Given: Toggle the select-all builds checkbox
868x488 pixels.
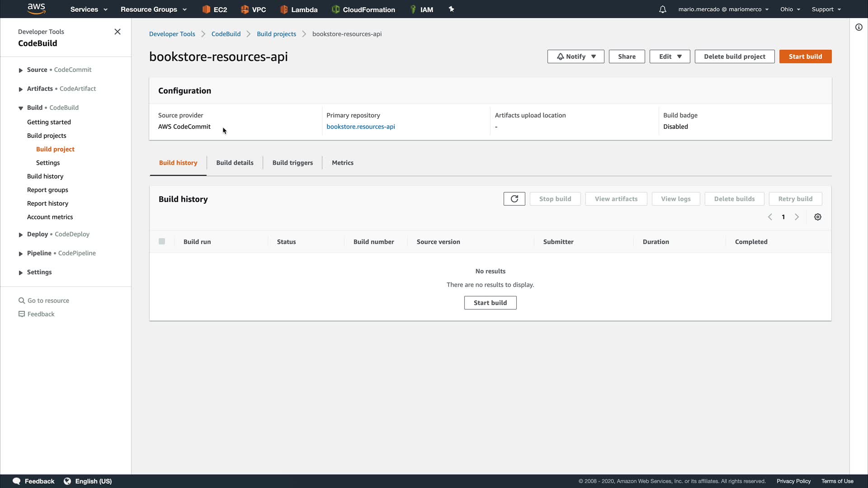Looking at the screenshot, I should (x=162, y=241).
